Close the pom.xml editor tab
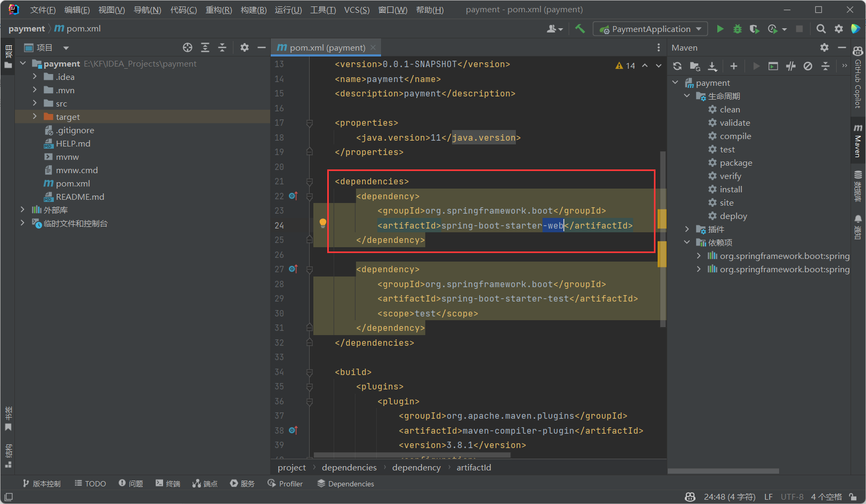 tap(373, 47)
